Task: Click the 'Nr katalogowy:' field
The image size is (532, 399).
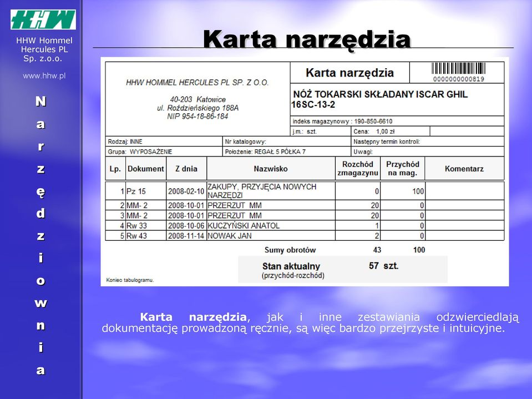Action: [x=287, y=142]
